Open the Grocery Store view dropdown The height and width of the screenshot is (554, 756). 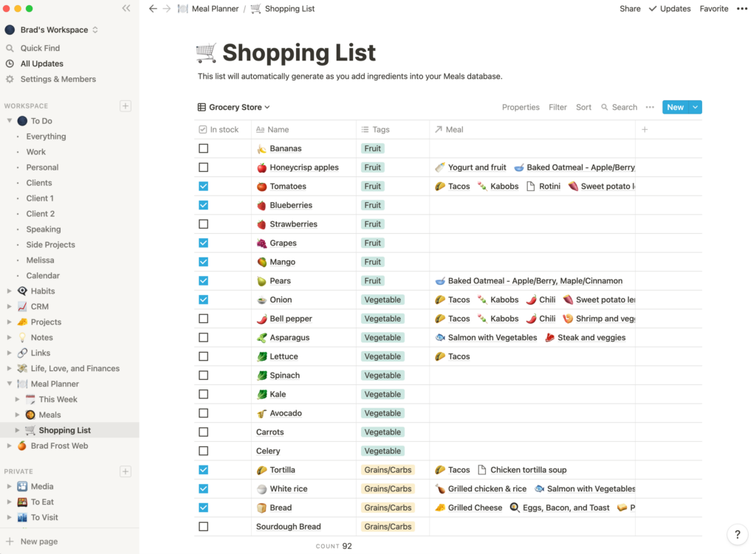[234, 107]
